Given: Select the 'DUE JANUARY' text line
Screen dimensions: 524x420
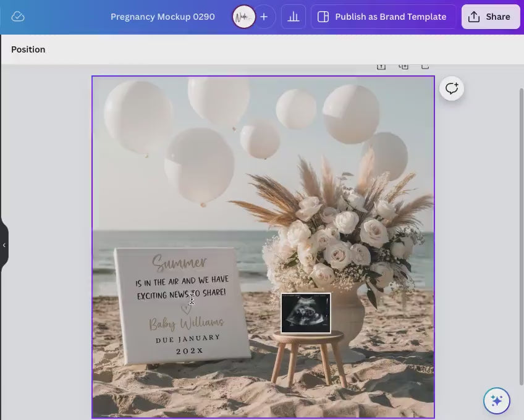Looking at the screenshot, I should pos(188,338).
